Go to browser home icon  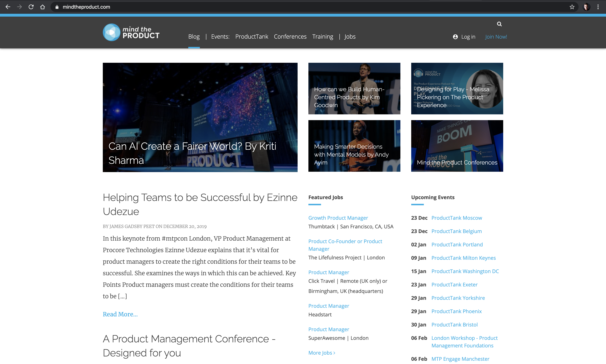[x=42, y=7]
